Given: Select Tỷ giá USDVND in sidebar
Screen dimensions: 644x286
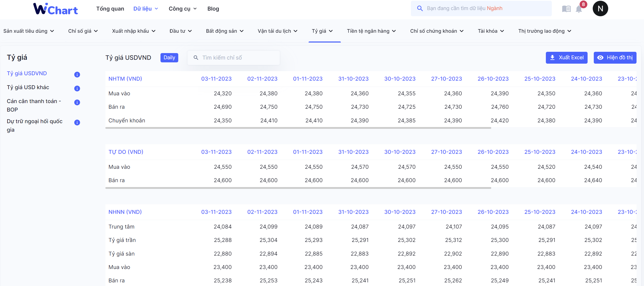Looking at the screenshot, I should pos(27,73).
